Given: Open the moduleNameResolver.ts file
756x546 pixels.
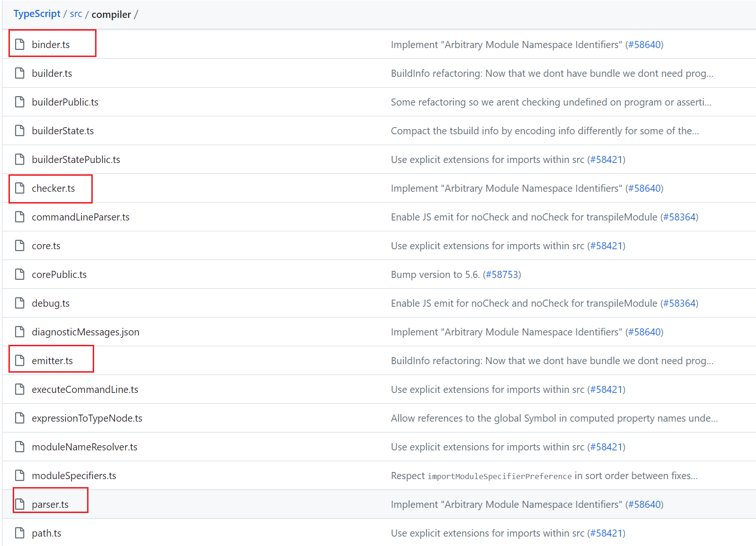Looking at the screenshot, I should [x=85, y=447].
